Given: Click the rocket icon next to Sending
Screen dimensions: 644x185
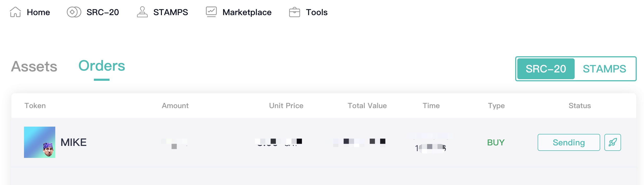Looking at the screenshot, I should pyautogui.click(x=612, y=142).
